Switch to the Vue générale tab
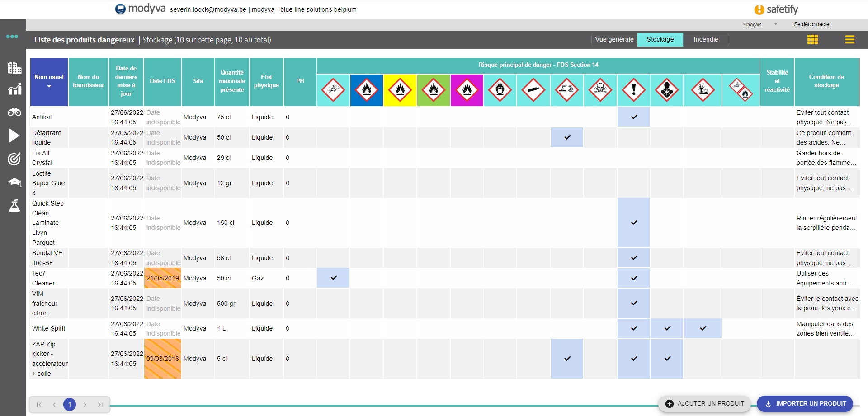Image resolution: width=868 pixels, height=416 pixels. point(614,40)
